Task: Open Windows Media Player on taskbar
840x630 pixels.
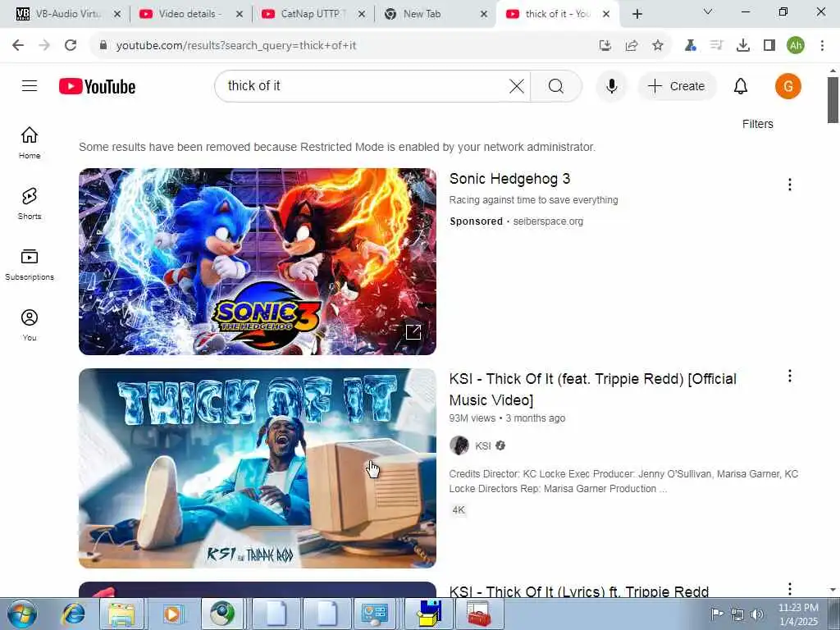Action: [172, 614]
